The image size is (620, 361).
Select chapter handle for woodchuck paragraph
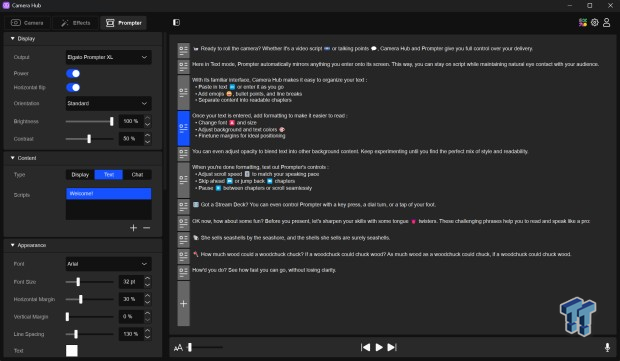click(x=183, y=256)
